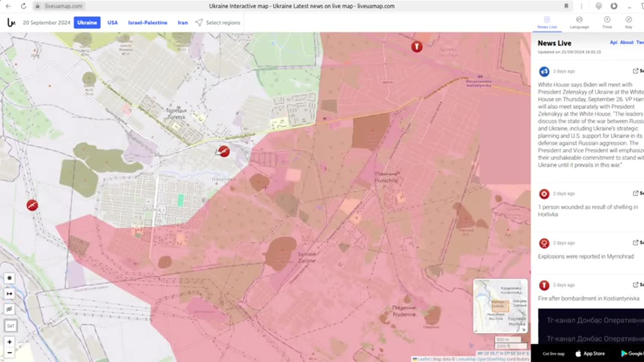The height and width of the screenshot is (362, 644).
Task: Click the red shelling icon for Horlivka item
Action: [544, 194]
